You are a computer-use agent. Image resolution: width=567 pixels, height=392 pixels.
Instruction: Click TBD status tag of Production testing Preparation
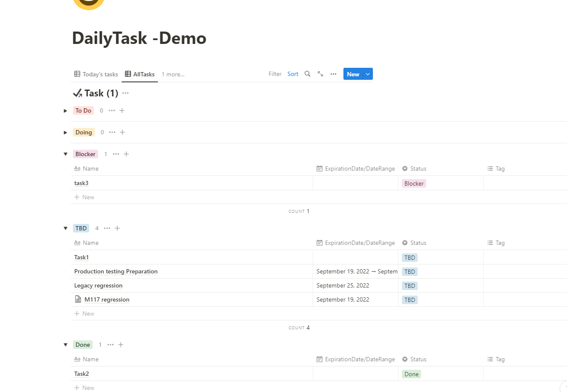coord(410,272)
